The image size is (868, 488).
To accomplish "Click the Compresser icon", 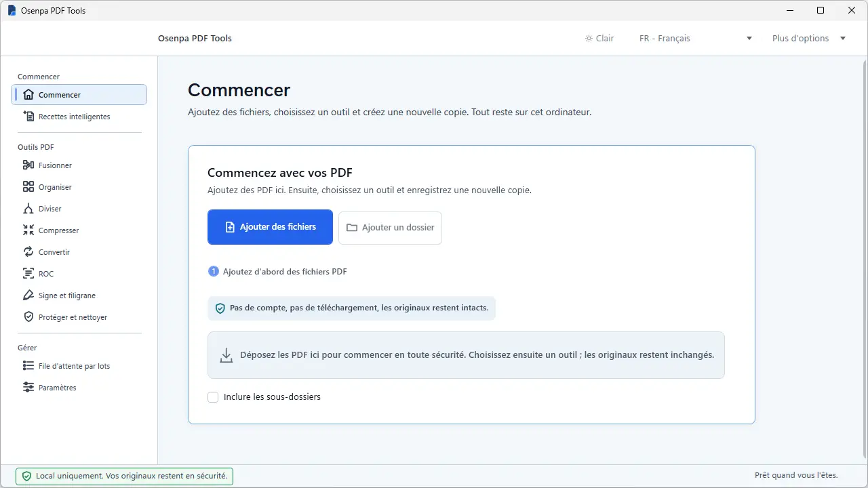I will pyautogui.click(x=28, y=230).
